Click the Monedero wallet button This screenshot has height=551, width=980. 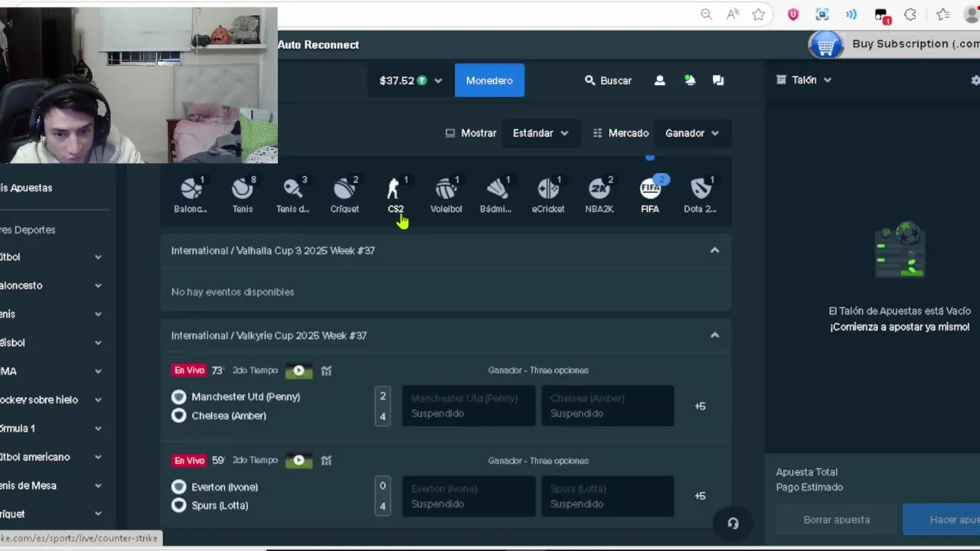489,80
